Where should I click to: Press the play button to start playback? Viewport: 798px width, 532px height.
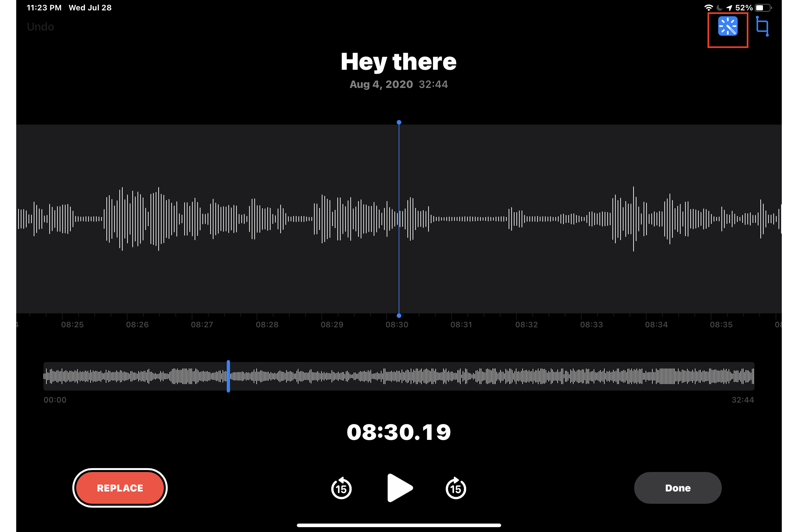[x=399, y=488]
